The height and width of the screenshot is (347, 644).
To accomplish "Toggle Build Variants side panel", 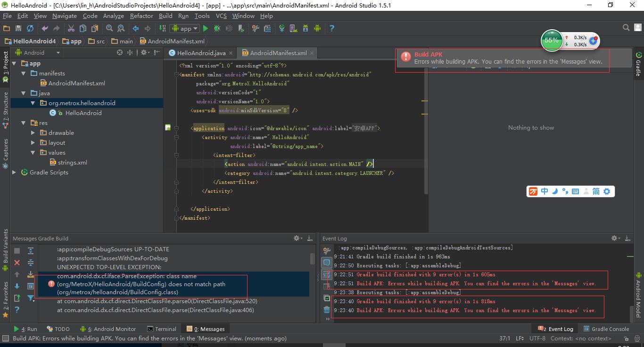I will tap(6, 250).
